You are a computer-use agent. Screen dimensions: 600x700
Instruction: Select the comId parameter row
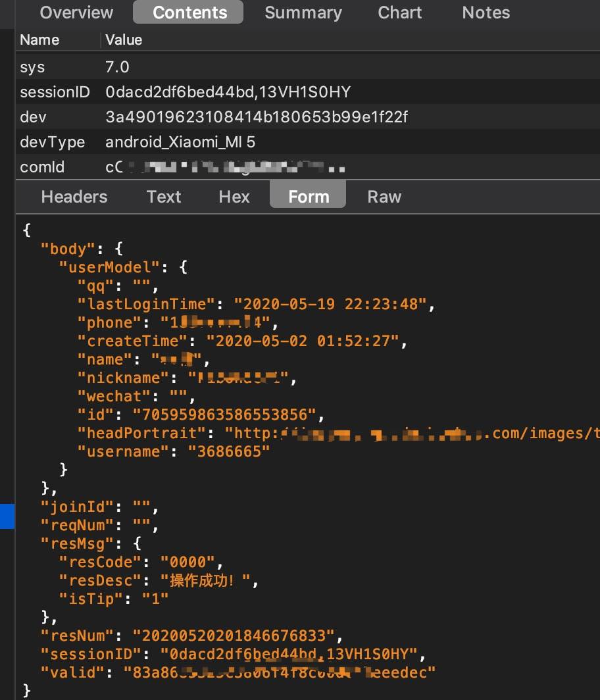(42, 167)
